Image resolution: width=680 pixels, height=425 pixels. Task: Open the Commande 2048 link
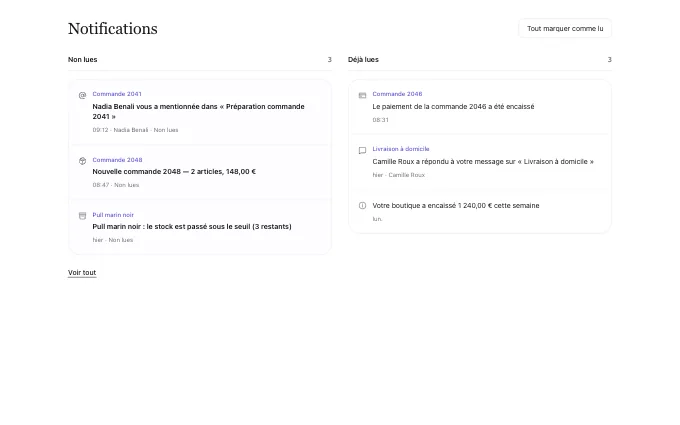click(117, 160)
